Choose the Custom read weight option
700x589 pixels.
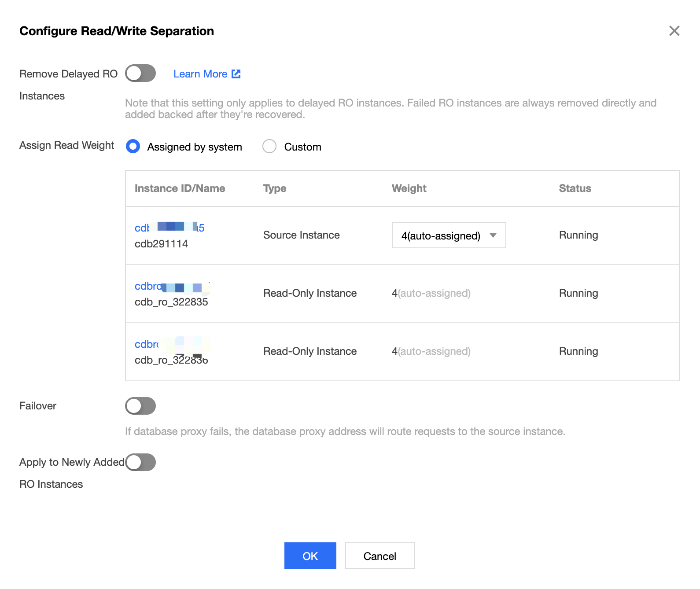click(x=269, y=147)
